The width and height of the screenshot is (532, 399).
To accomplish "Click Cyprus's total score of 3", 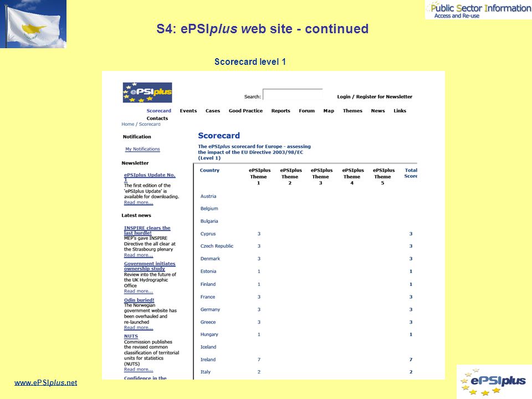I will pyautogui.click(x=411, y=234).
